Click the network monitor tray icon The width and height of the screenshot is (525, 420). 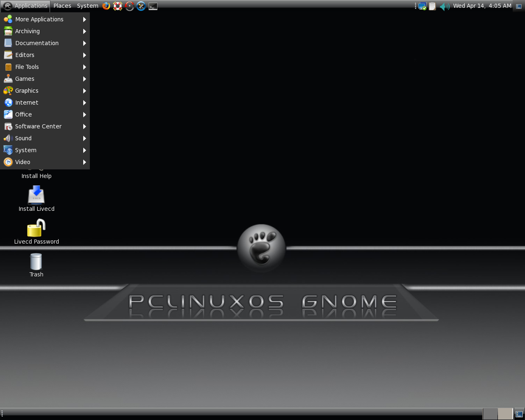point(422,6)
